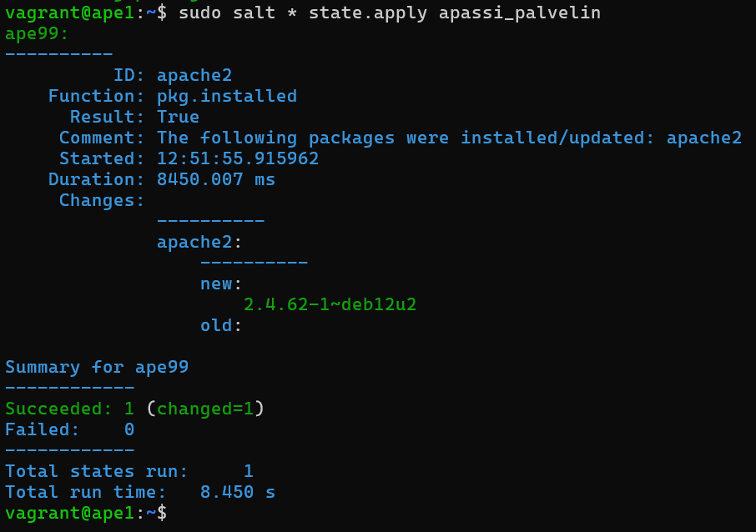The height and width of the screenshot is (532, 756).
Task: Click the version string '2.4.62-1~deb12u2'
Action: 330,304
